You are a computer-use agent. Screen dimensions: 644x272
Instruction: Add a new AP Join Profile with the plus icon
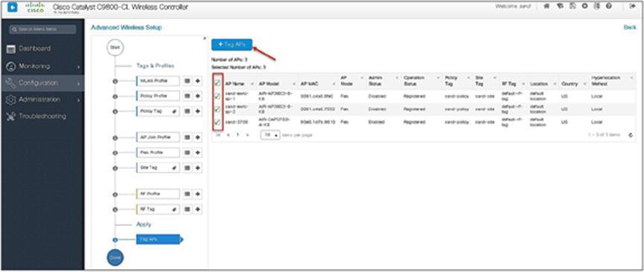pyautogui.click(x=198, y=137)
